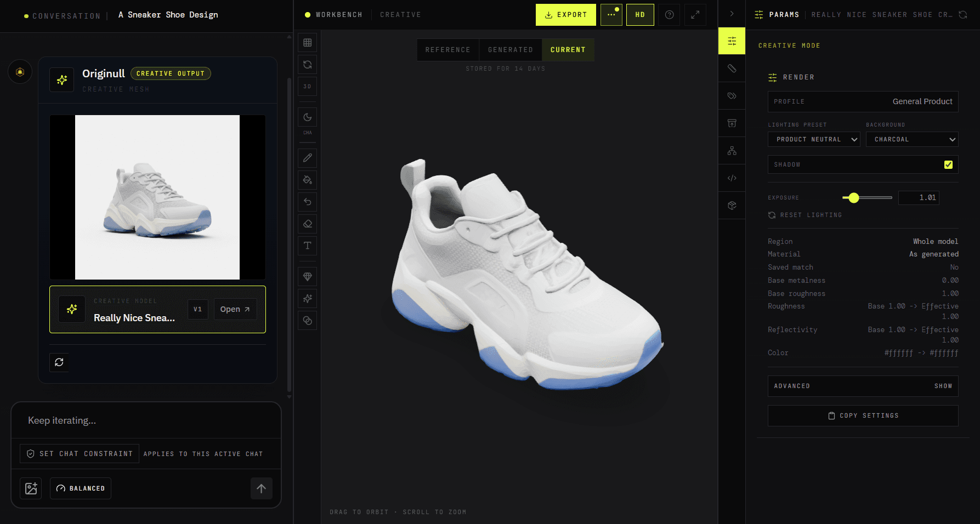Attach an image to the chat

31,488
